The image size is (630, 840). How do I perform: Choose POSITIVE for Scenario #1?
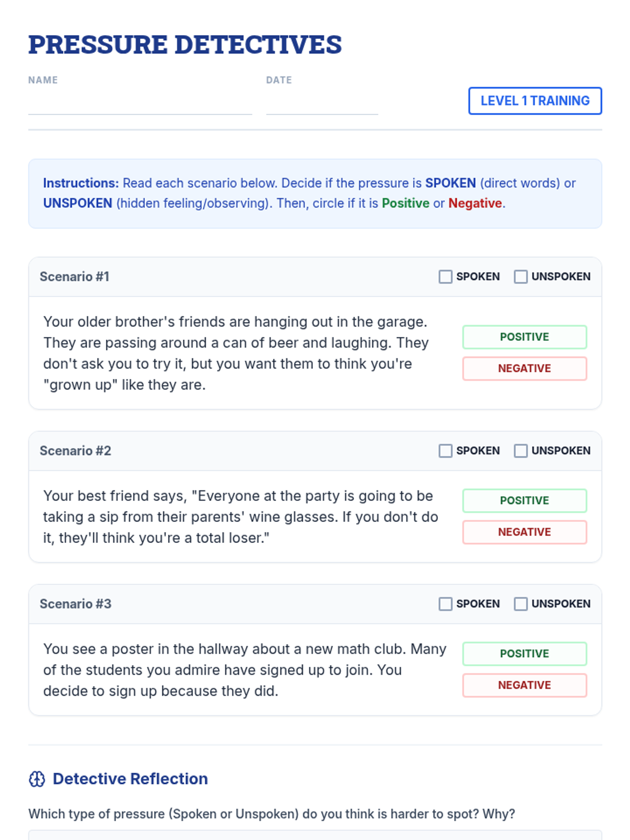point(524,337)
